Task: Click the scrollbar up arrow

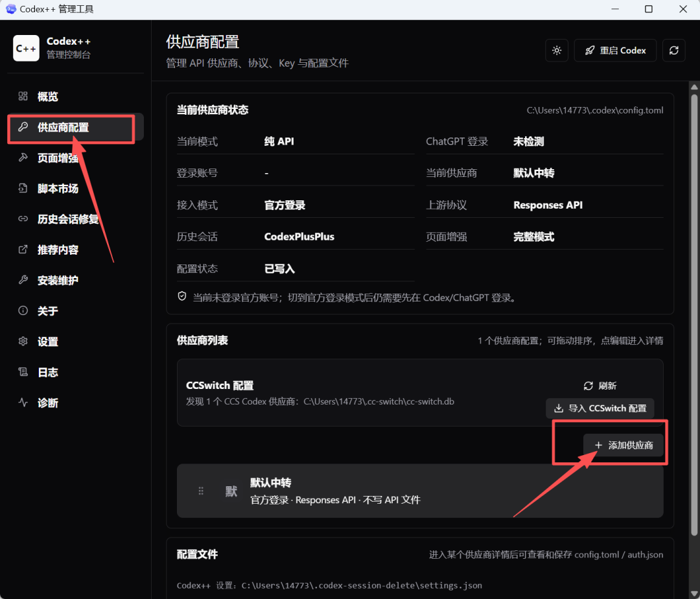Action: coord(694,87)
